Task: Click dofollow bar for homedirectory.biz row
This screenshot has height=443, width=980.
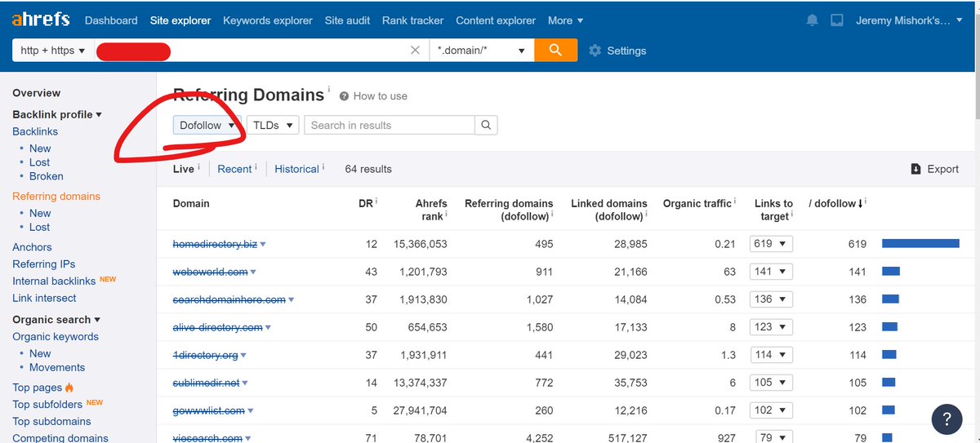Action: [920, 244]
